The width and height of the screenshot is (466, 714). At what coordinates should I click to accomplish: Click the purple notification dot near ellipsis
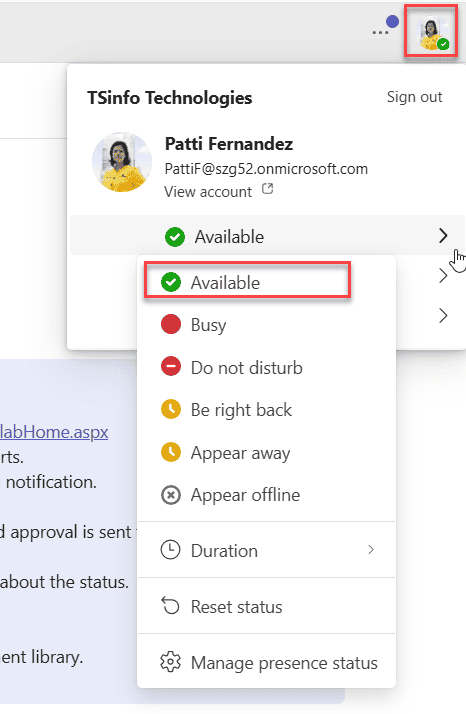[392, 21]
